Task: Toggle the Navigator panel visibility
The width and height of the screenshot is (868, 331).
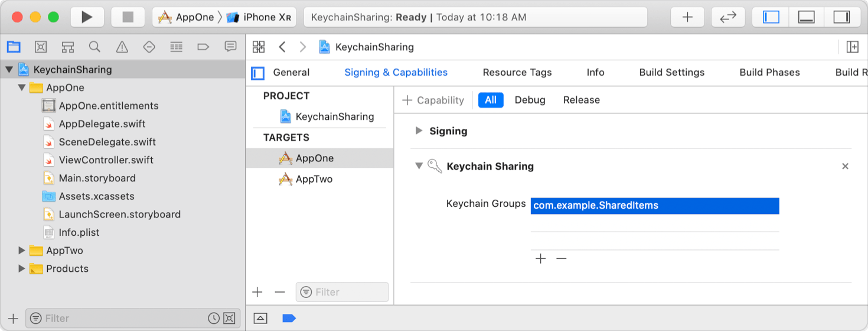Action: [771, 17]
